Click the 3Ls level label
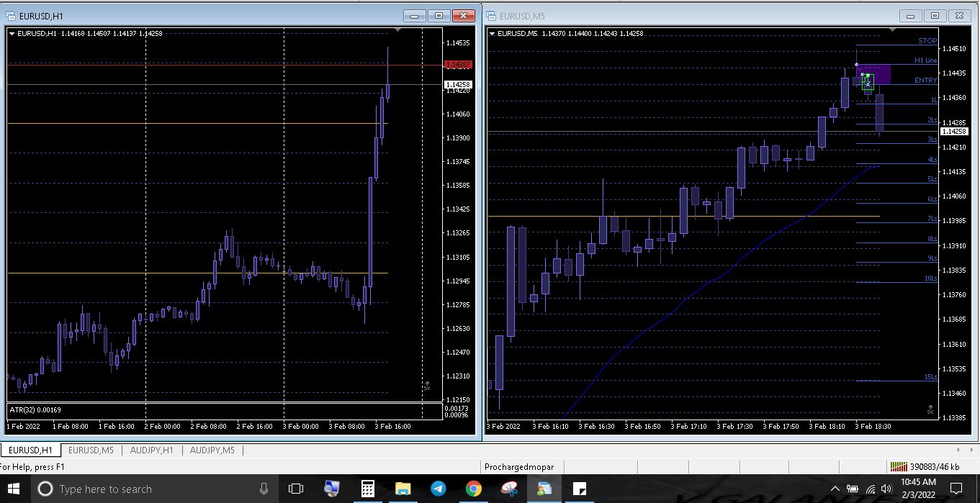This screenshot has height=503, width=980. [x=932, y=140]
